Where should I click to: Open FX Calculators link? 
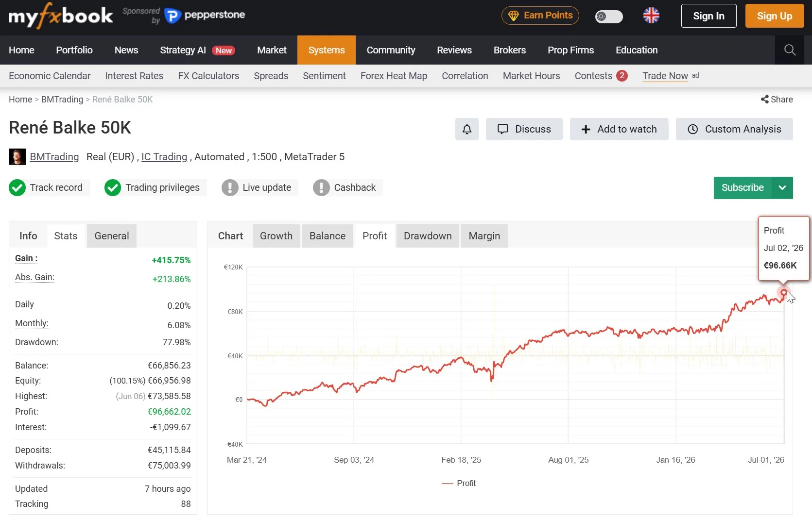208,76
